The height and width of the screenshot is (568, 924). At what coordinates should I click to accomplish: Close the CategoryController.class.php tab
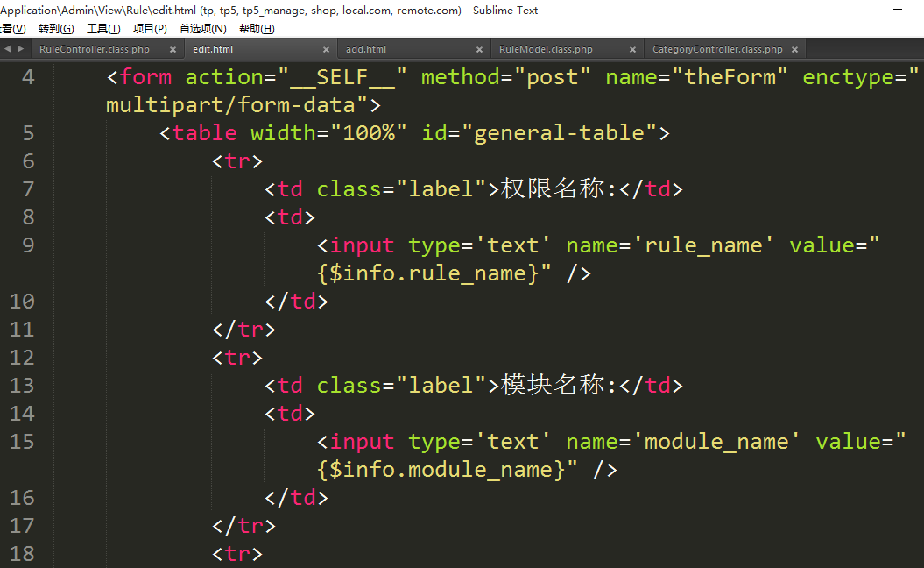[794, 50]
